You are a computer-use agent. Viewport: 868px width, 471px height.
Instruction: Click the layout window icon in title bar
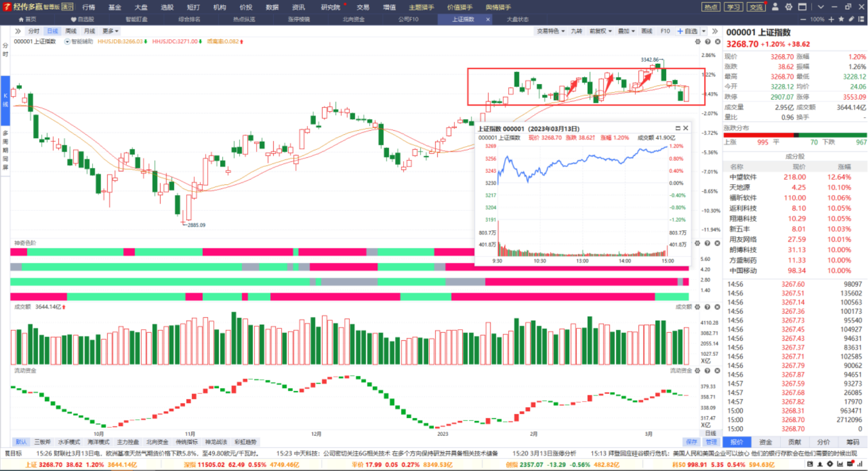tap(803, 7)
